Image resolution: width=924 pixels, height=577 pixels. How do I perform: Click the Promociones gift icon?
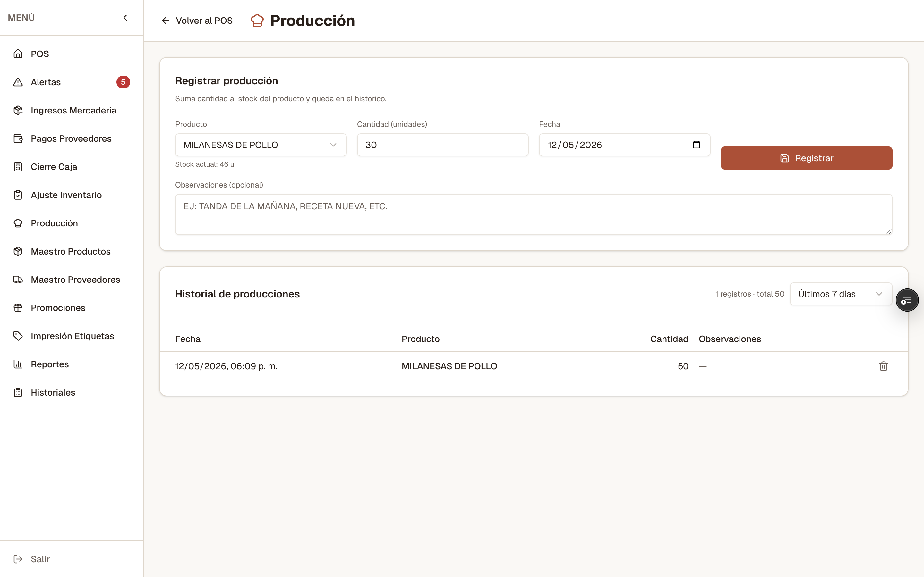(x=18, y=308)
